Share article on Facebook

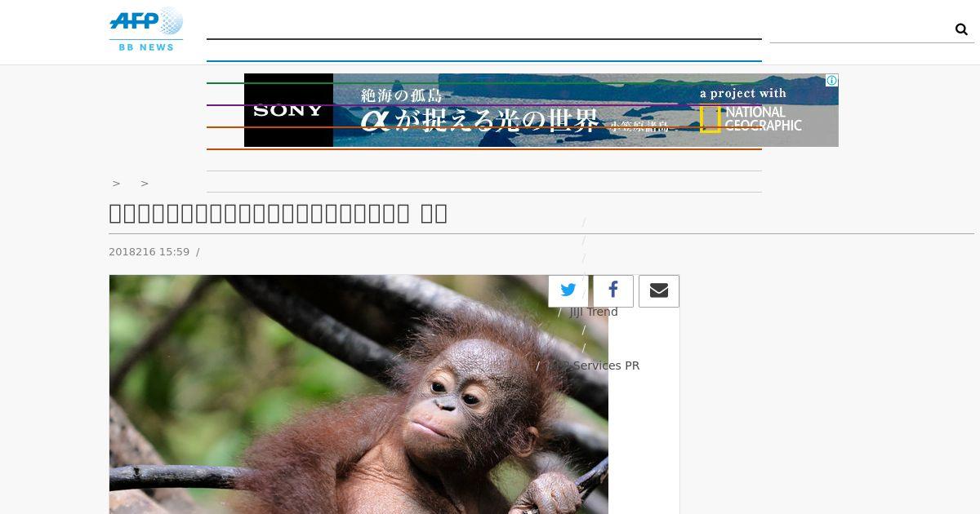[x=613, y=291]
